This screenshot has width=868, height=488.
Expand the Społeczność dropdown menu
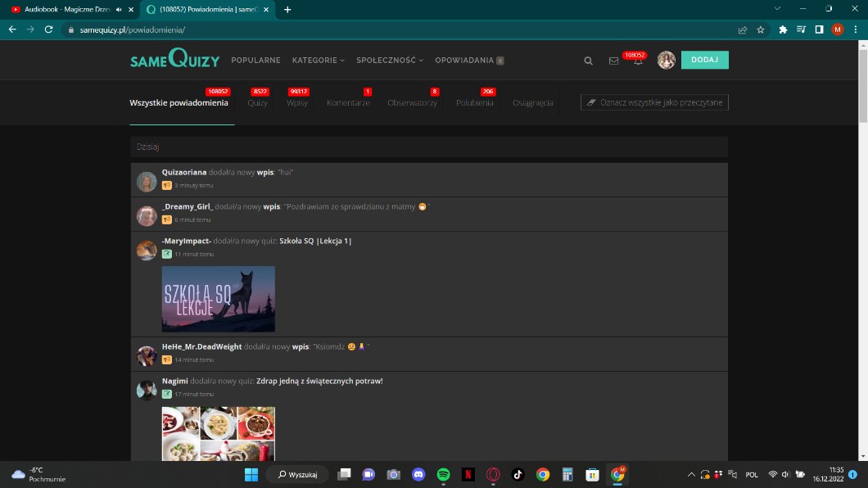(389, 61)
